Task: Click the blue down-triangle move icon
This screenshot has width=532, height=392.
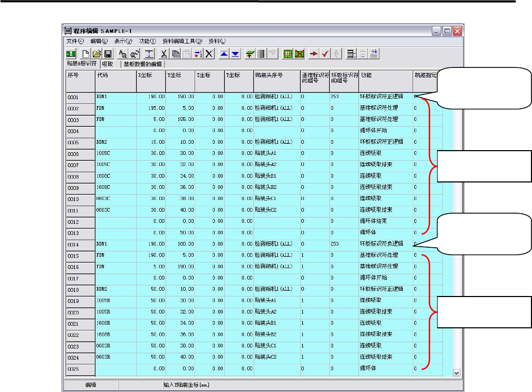Action: (236, 54)
